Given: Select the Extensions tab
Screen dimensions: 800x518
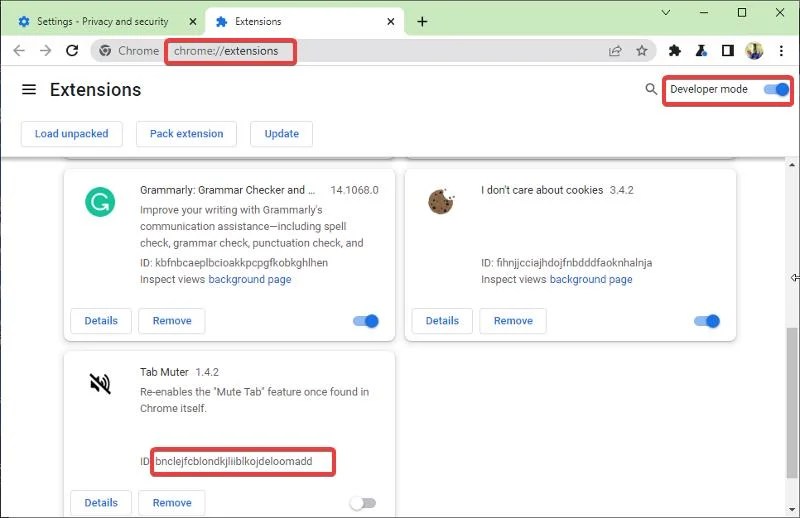Looking at the screenshot, I should [305, 21].
